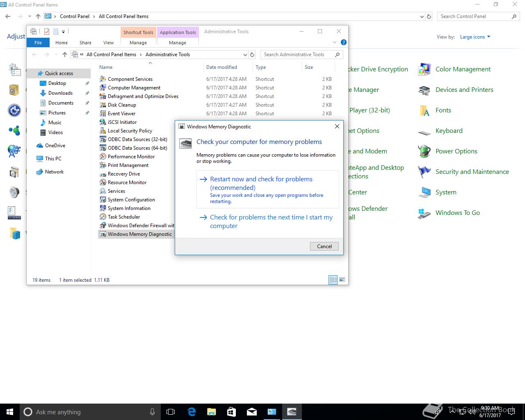Sort by Date modified column header
The height and width of the screenshot is (420, 525).
(228, 67)
